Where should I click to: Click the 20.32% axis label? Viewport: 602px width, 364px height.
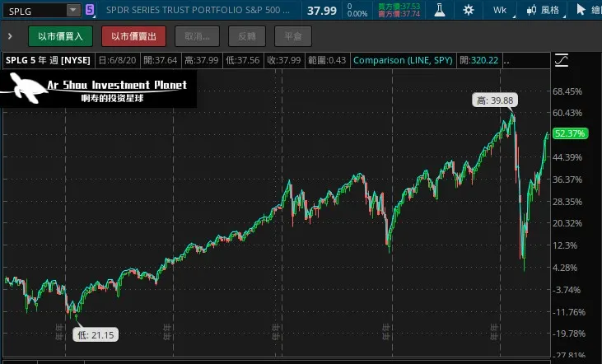567,223
